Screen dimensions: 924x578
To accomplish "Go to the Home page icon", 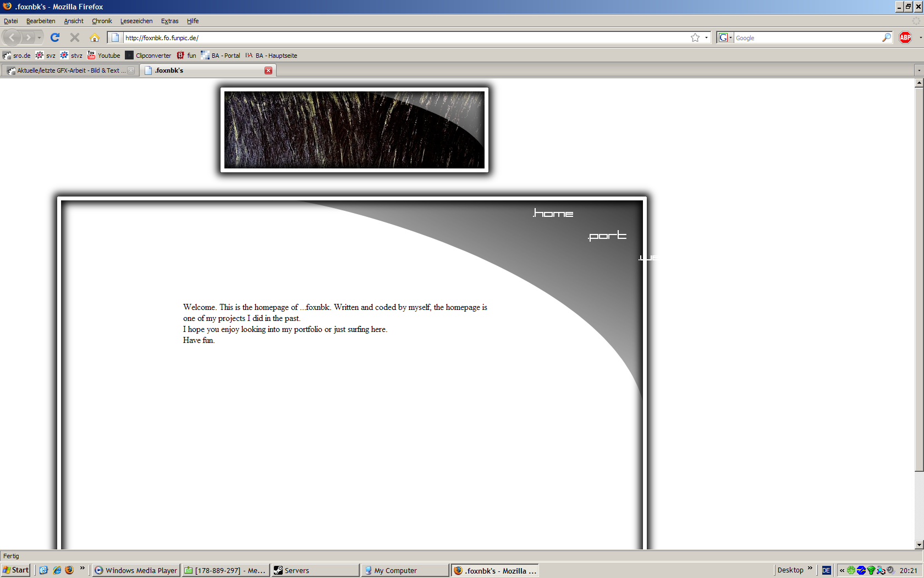I will pyautogui.click(x=95, y=37).
